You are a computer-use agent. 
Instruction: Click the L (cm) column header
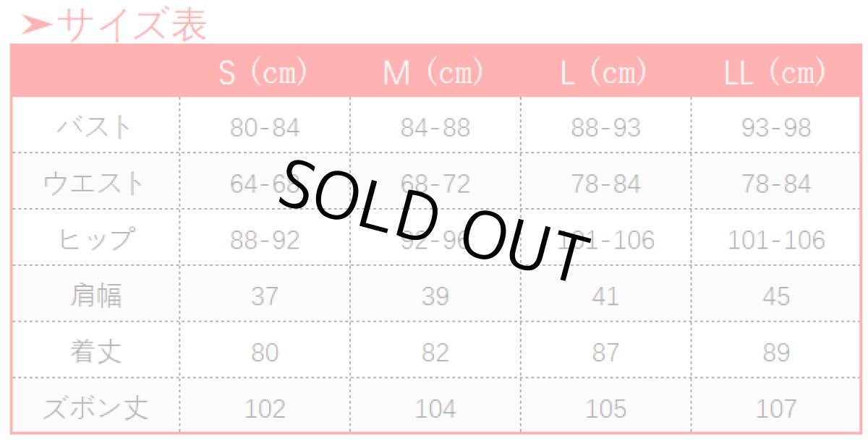coord(605,73)
